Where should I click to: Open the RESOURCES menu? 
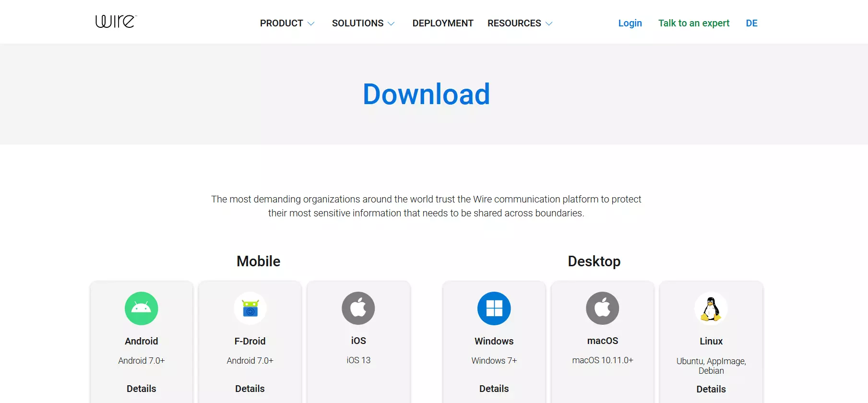pos(514,23)
